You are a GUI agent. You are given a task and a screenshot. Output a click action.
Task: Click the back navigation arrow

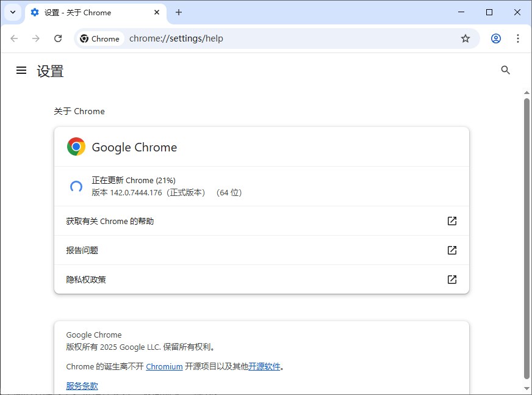click(14, 38)
